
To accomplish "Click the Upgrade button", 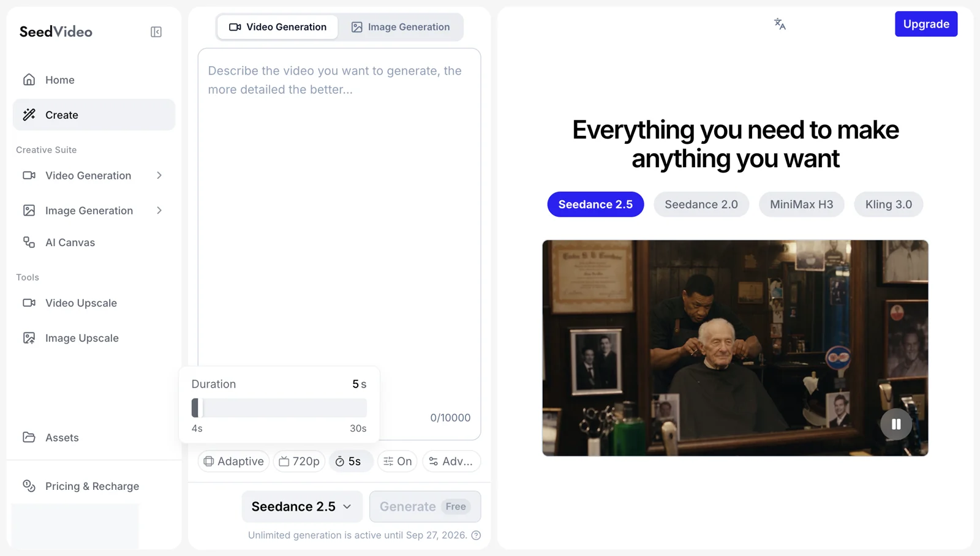I will [926, 24].
